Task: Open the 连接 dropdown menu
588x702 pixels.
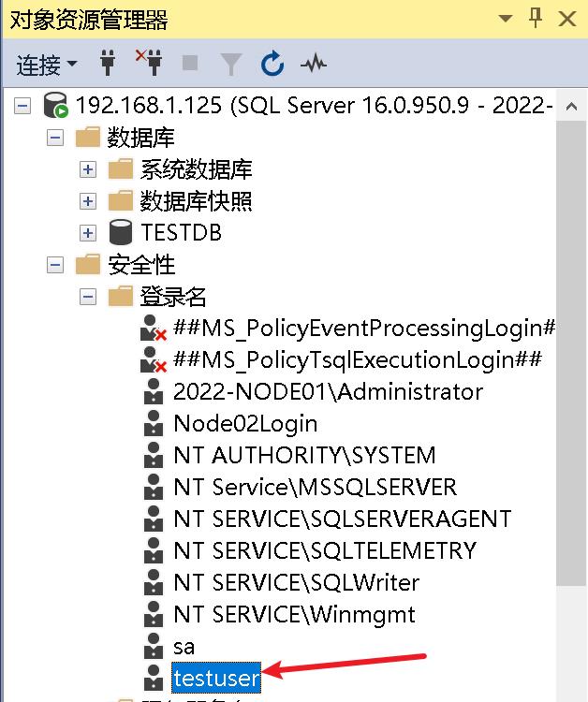Action: tap(47, 65)
